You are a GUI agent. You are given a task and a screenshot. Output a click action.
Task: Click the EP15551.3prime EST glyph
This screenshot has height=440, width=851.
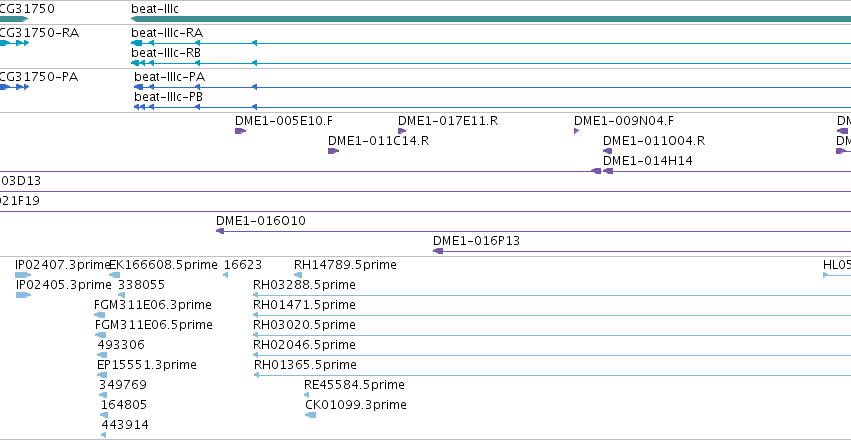click(103, 375)
